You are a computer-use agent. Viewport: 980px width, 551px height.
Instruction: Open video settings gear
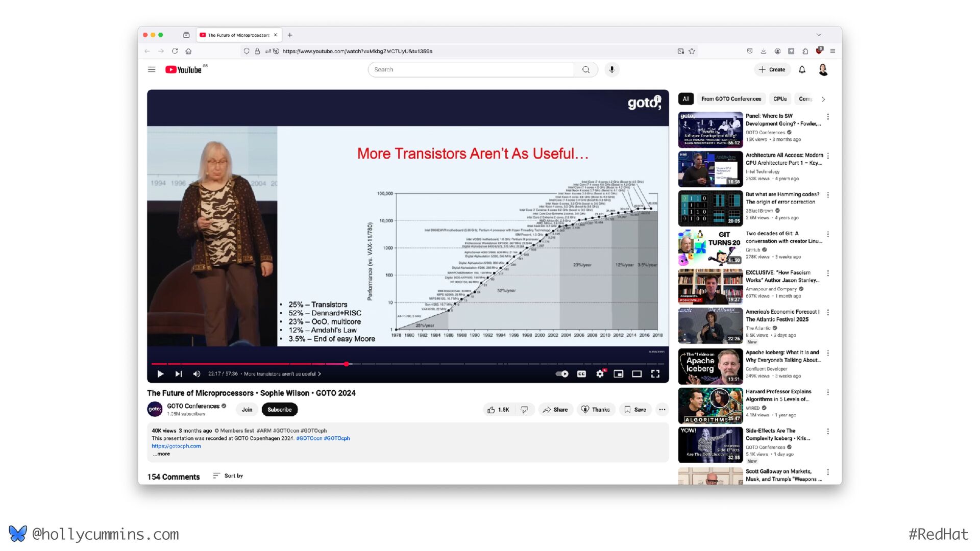(x=600, y=374)
